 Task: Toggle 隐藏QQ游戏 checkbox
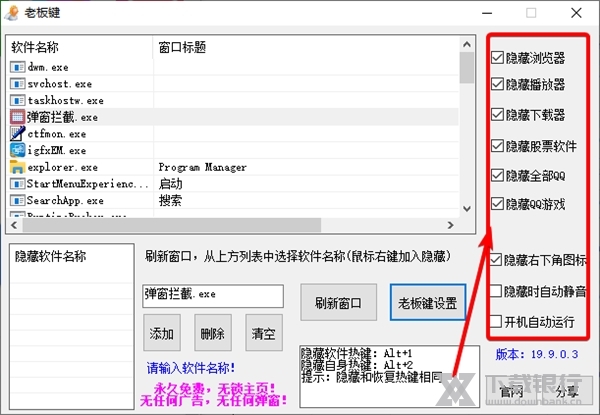497,204
